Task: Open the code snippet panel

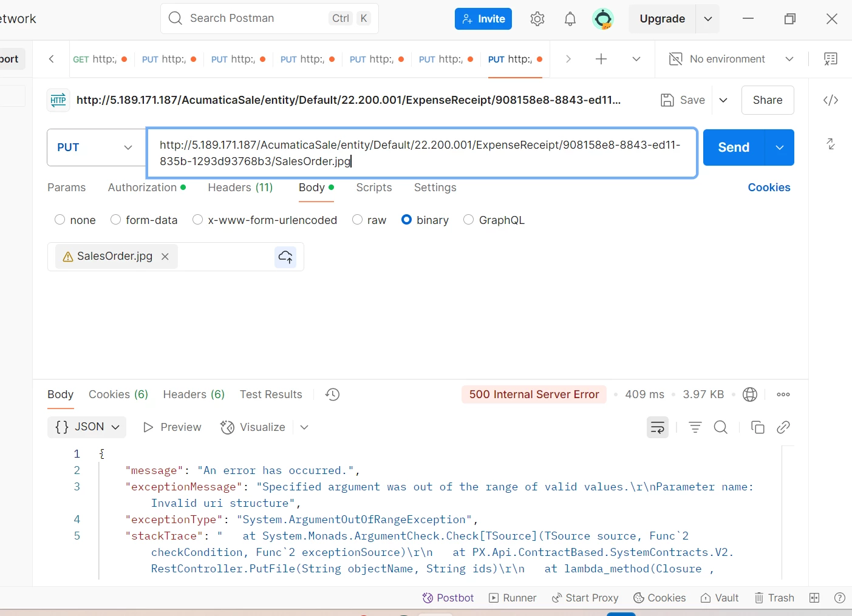Action: [x=831, y=100]
